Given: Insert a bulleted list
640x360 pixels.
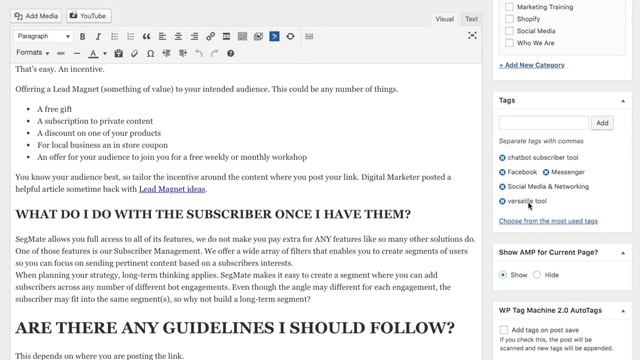Looking at the screenshot, I should tap(114, 36).
